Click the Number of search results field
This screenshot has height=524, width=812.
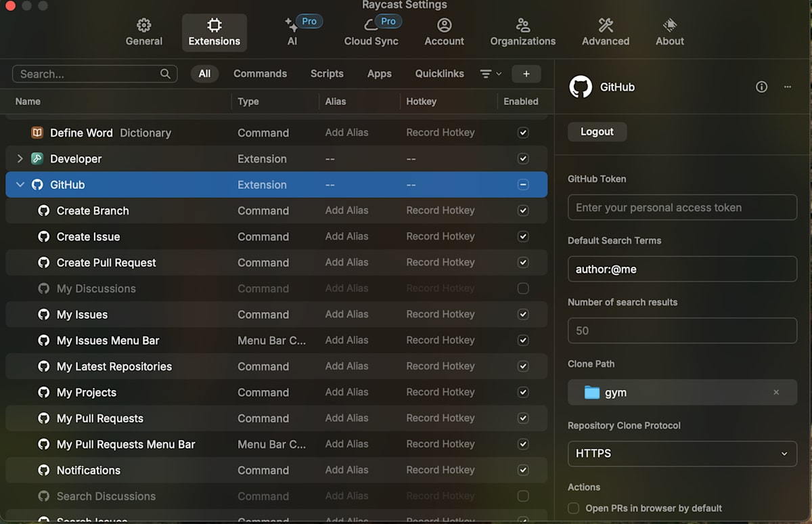(682, 330)
